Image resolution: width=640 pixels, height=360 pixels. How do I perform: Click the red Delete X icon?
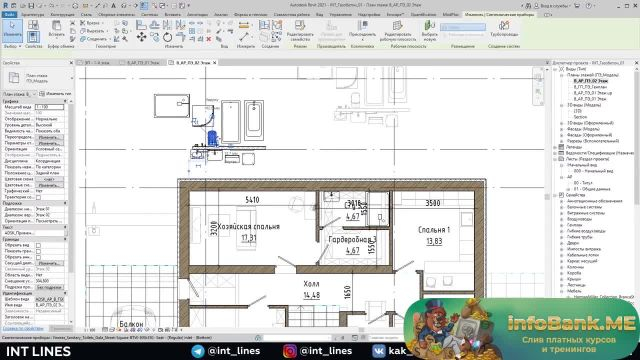209,39
